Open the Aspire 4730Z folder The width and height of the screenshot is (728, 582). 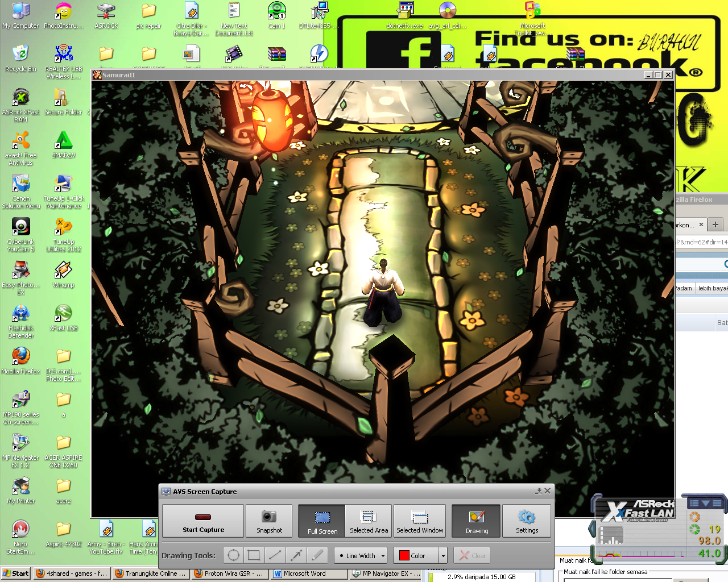point(64,533)
